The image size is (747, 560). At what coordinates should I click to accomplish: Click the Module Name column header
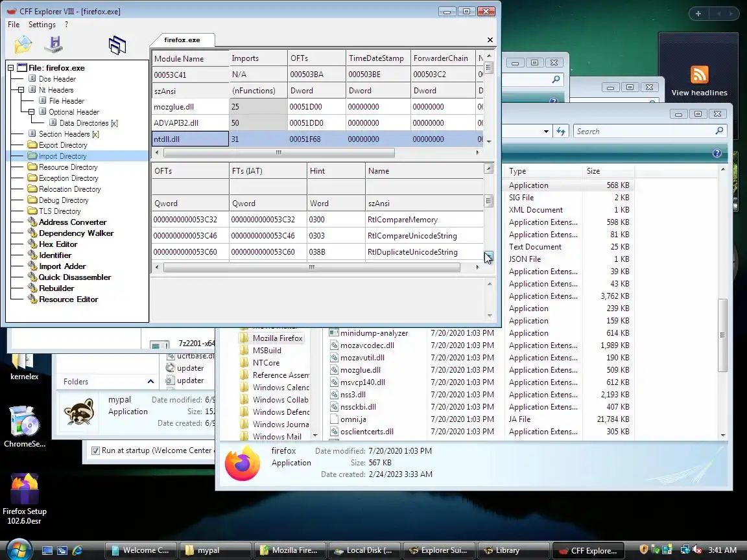pos(190,58)
